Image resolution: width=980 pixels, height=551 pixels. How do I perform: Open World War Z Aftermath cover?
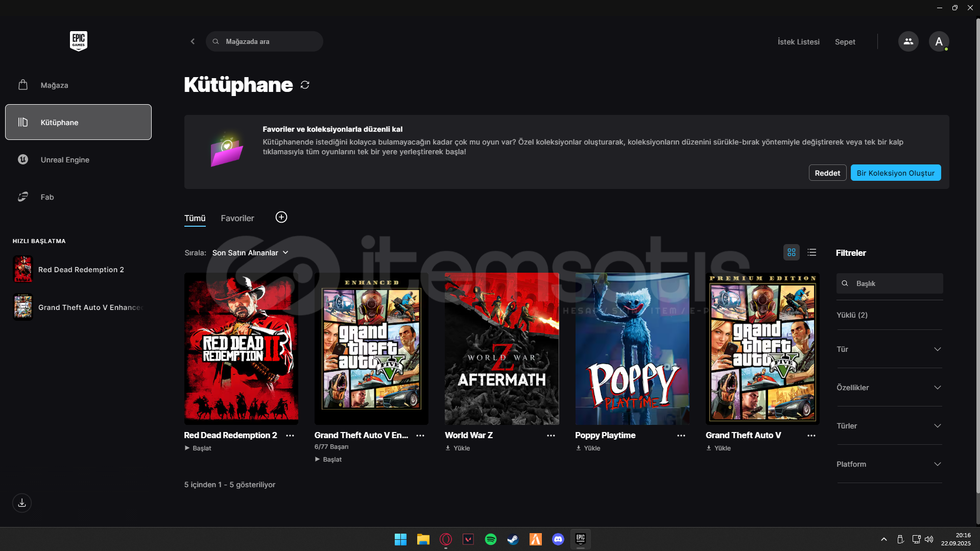point(501,348)
